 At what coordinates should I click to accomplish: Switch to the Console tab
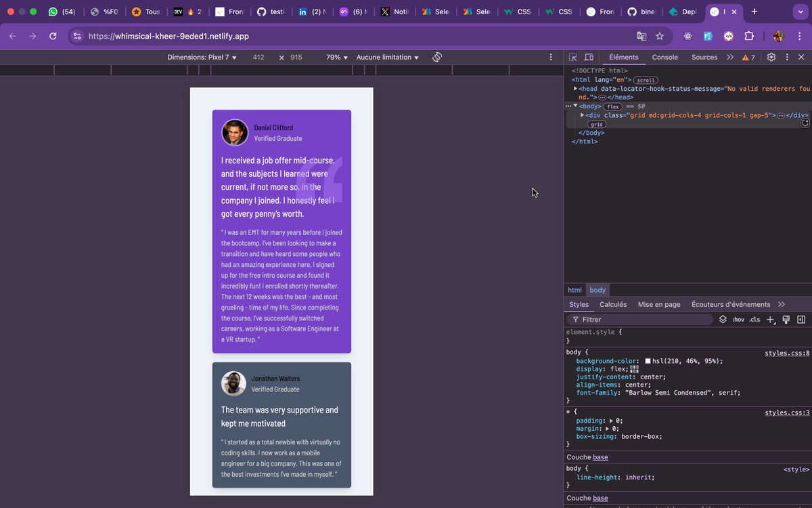tap(664, 58)
